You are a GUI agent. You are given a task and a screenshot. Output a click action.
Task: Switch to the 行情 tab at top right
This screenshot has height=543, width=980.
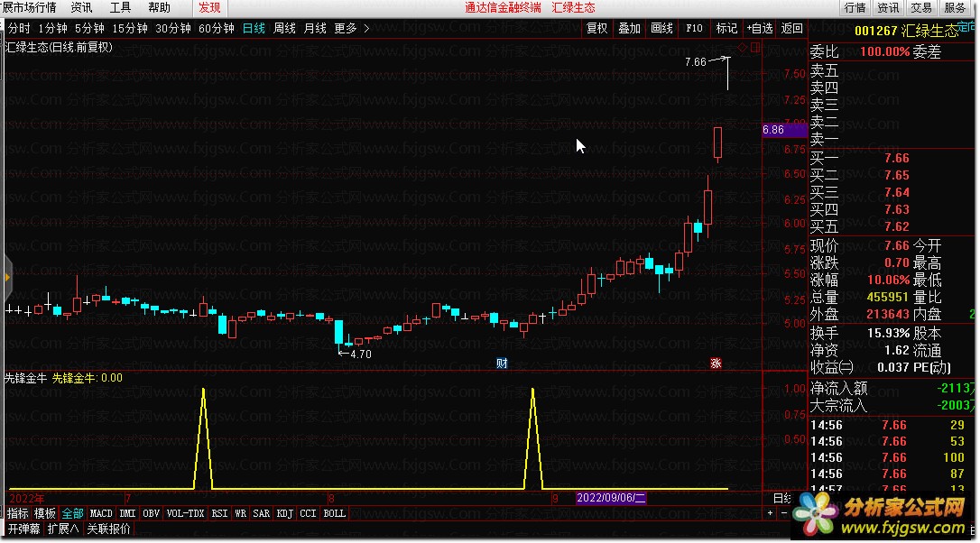click(855, 7)
